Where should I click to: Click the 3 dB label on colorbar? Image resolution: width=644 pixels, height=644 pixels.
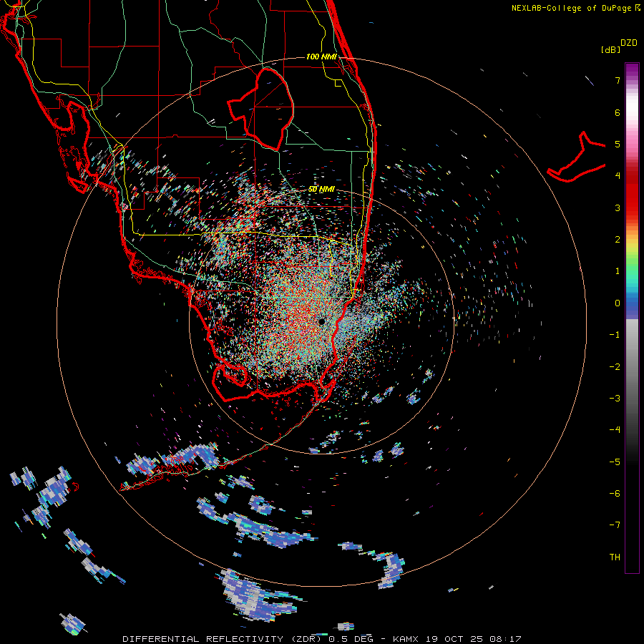(618, 208)
